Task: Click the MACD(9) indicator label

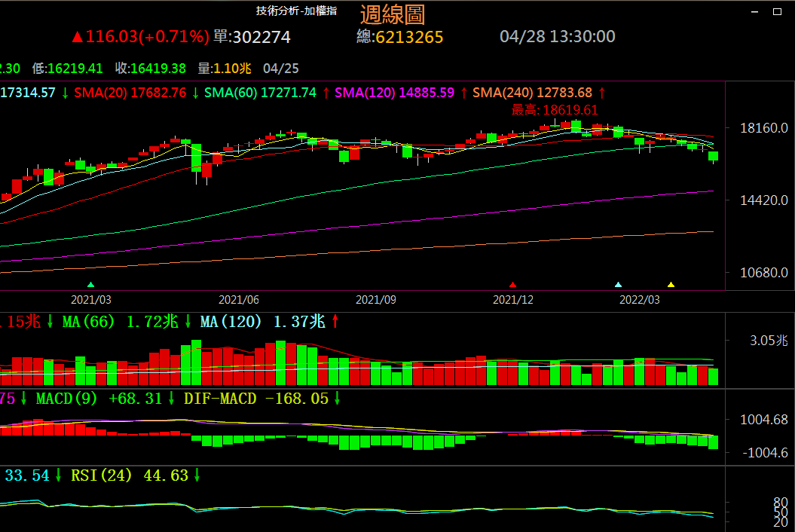Action: pos(66,399)
